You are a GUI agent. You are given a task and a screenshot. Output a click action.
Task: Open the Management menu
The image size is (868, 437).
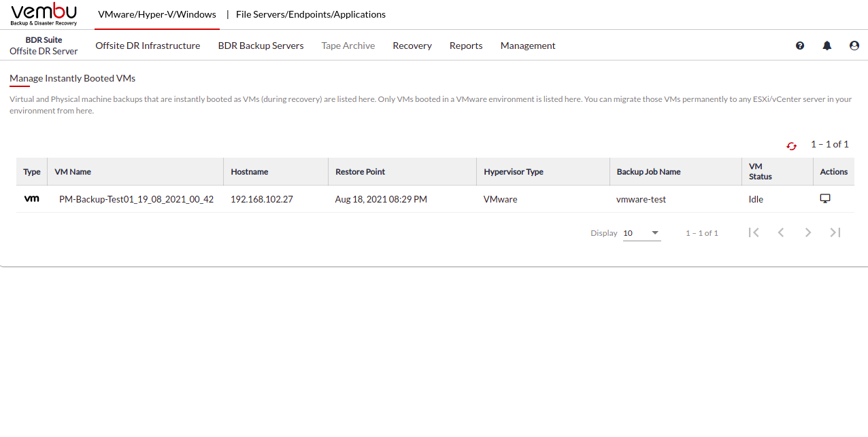click(528, 46)
